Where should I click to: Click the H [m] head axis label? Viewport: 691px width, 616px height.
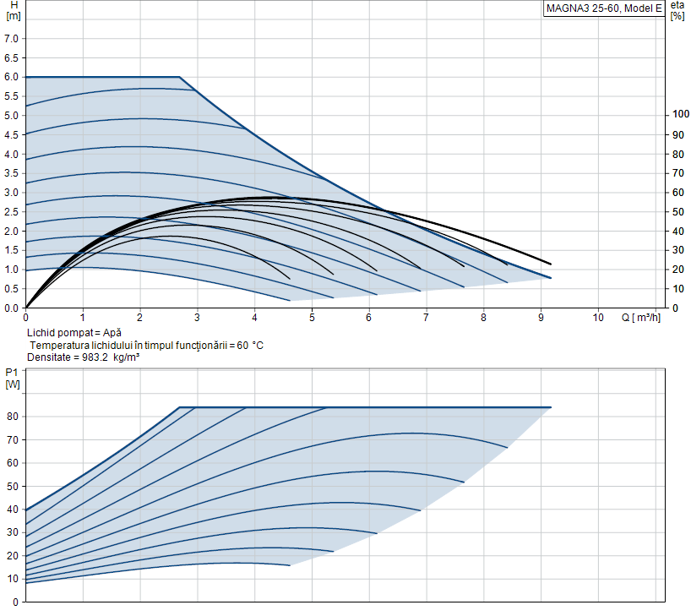click(13, 11)
